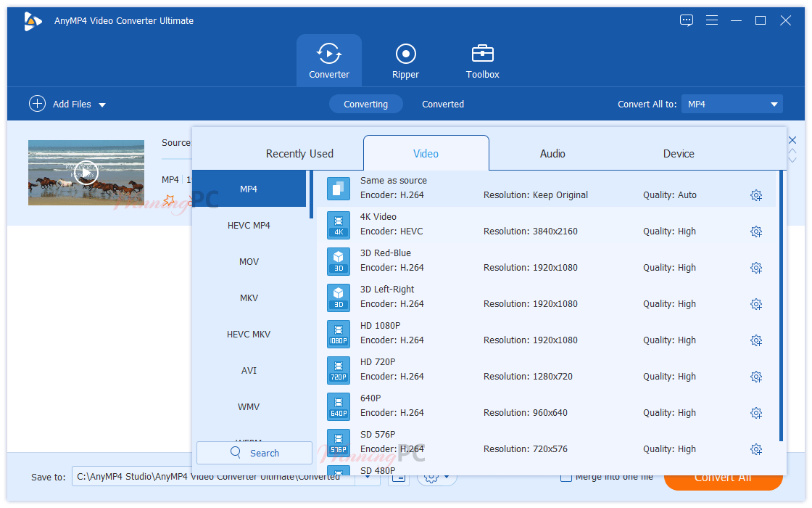Open the feedback message icon top right

click(x=686, y=20)
